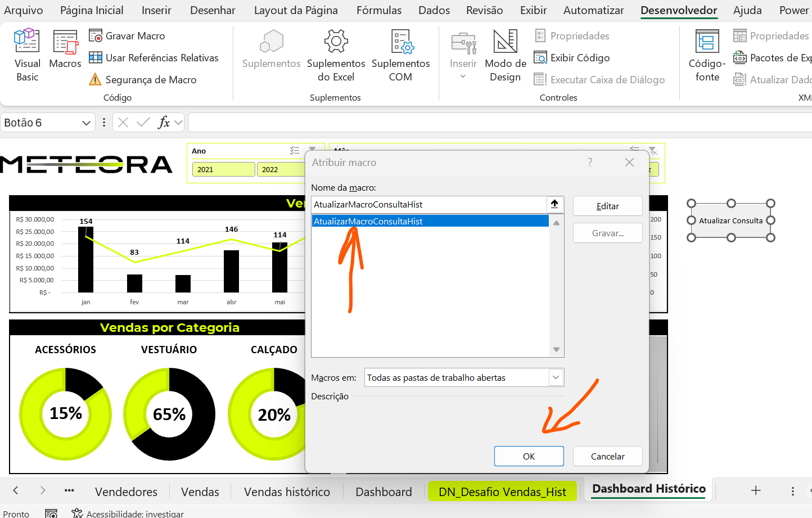Open the Fórmulas tab
This screenshot has width=812, height=518.
point(379,10)
